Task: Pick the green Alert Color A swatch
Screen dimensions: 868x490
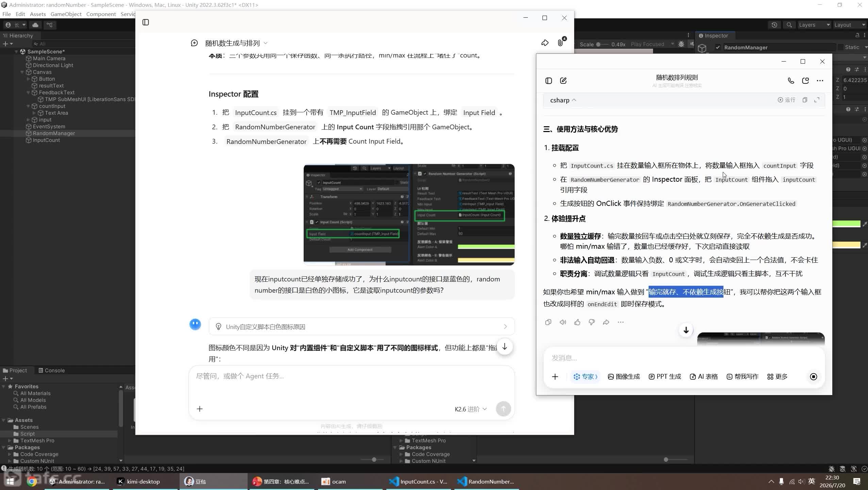Action: pos(846,224)
